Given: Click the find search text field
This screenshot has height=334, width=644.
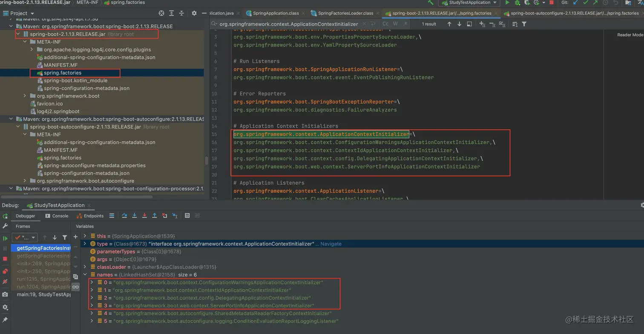Looking at the screenshot, I should point(290,24).
